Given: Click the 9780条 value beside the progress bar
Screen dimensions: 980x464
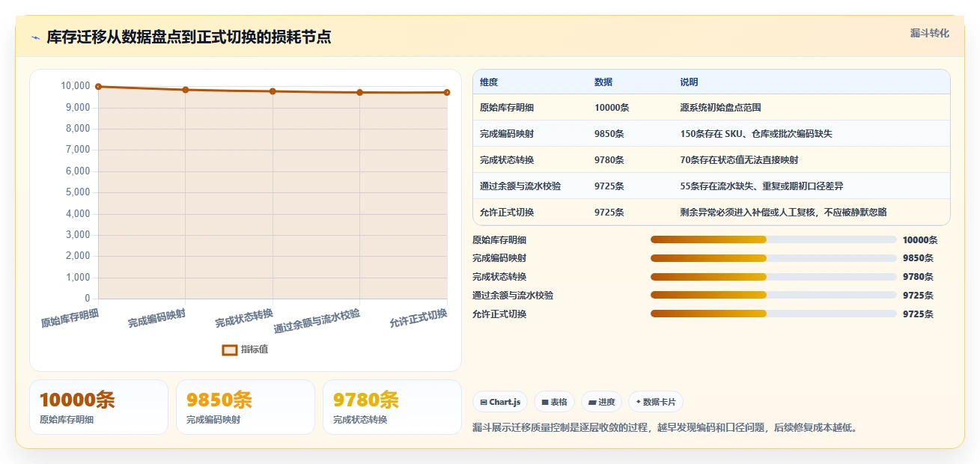Looking at the screenshot, I should pyautogui.click(x=918, y=277).
